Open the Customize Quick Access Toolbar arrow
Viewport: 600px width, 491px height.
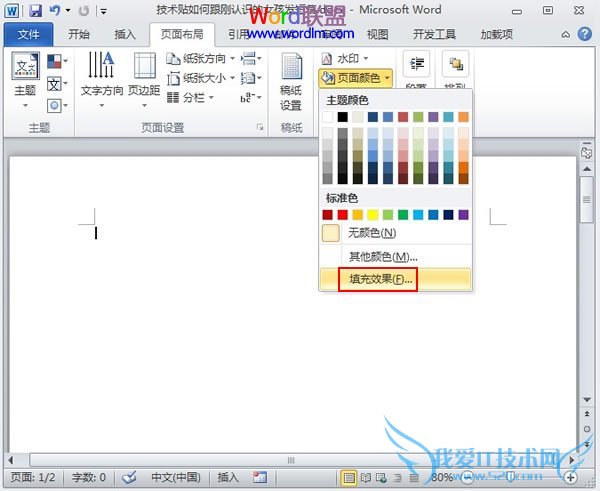click(103, 11)
